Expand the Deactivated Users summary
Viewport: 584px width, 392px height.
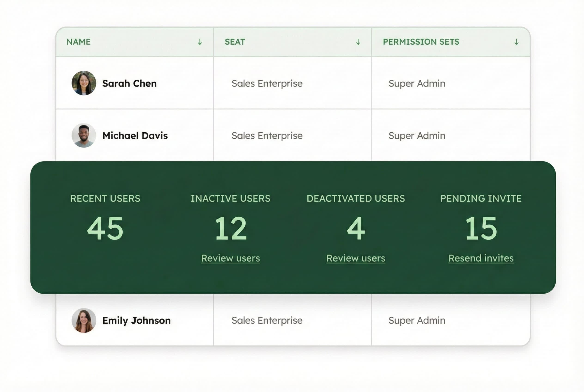coord(356,228)
